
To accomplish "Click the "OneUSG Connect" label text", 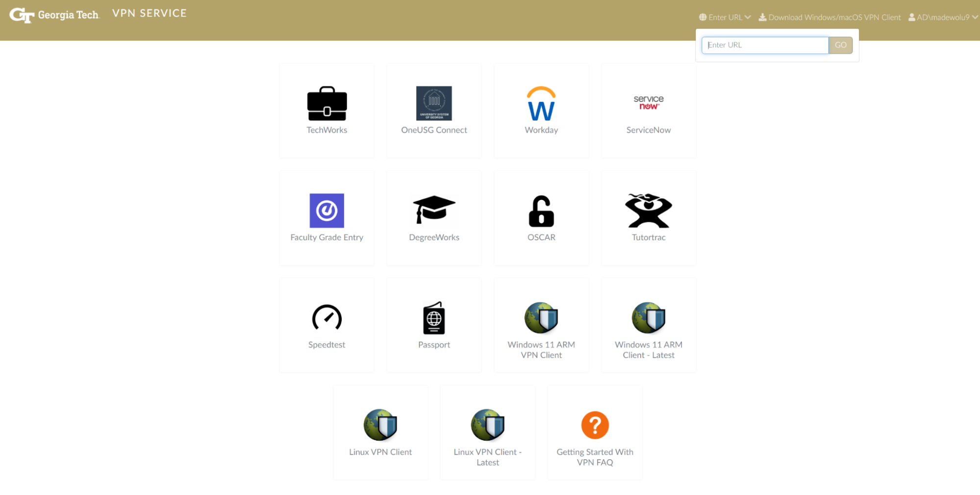I will (x=434, y=130).
